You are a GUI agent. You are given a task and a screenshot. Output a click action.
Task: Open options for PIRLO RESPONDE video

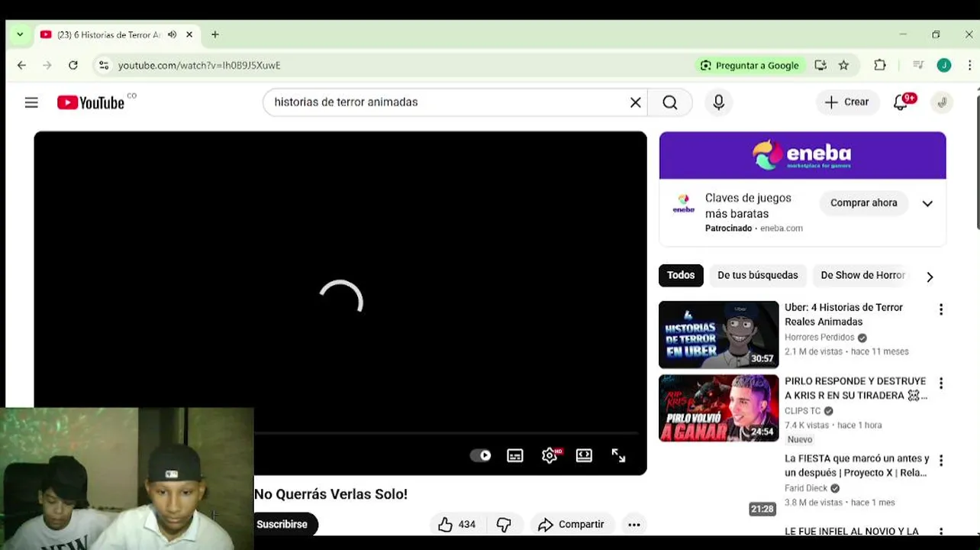941,383
